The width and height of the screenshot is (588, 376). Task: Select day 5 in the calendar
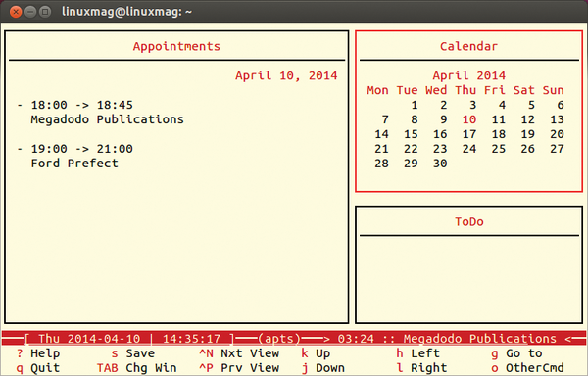pyautogui.click(x=531, y=105)
